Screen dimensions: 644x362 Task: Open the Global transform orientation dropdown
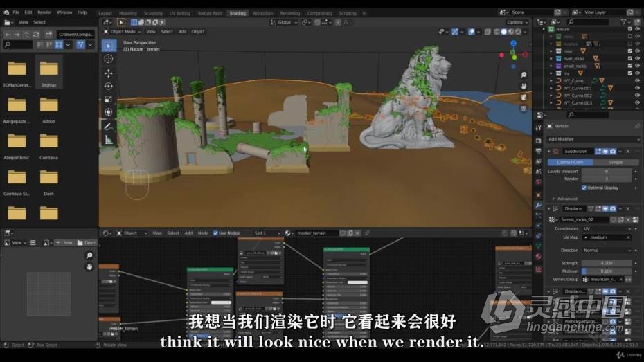tap(284, 23)
